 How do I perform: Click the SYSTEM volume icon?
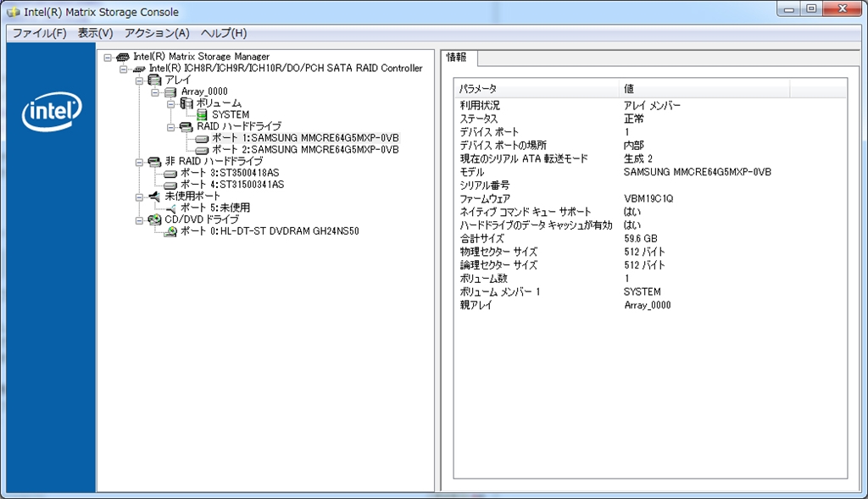click(x=202, y=115)
